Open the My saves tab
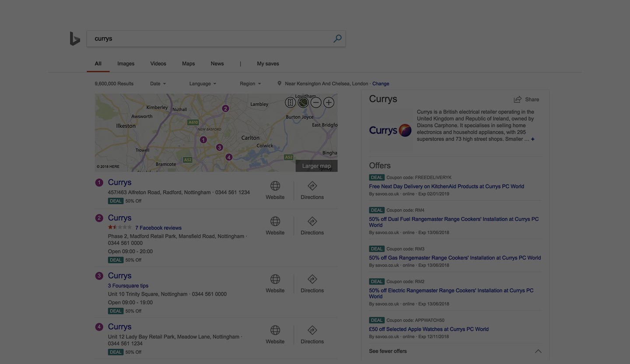Viewport: 630px width, 364px height. (x=268, y=63)
